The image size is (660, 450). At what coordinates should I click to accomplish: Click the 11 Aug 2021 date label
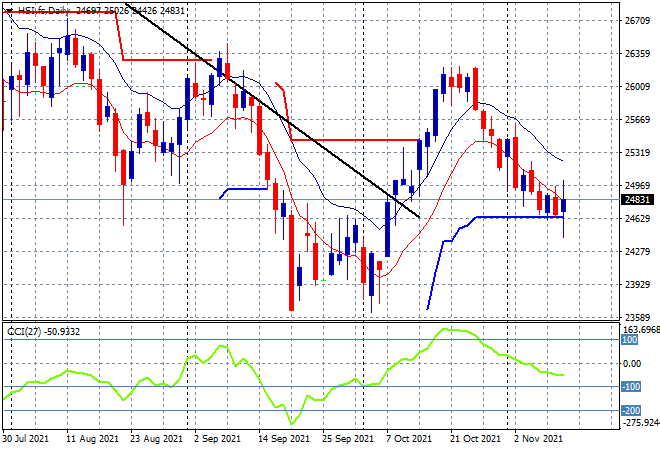coord(93,439)
